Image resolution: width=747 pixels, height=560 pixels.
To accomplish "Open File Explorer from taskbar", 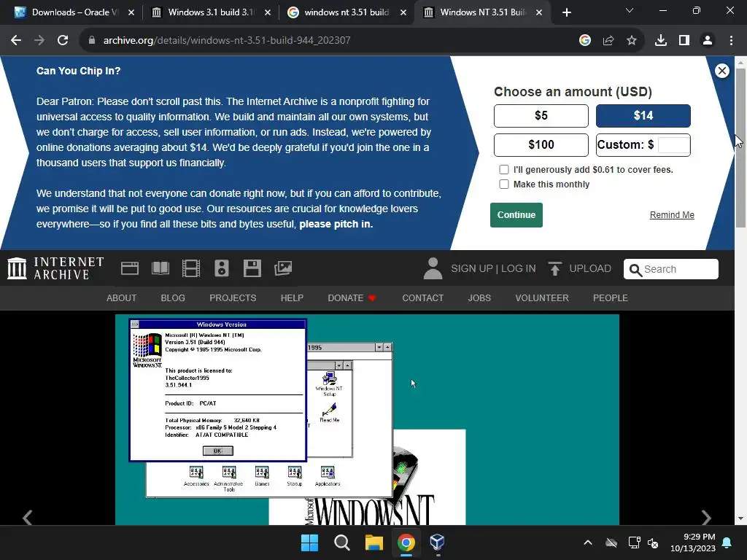I will click(374, 542).
